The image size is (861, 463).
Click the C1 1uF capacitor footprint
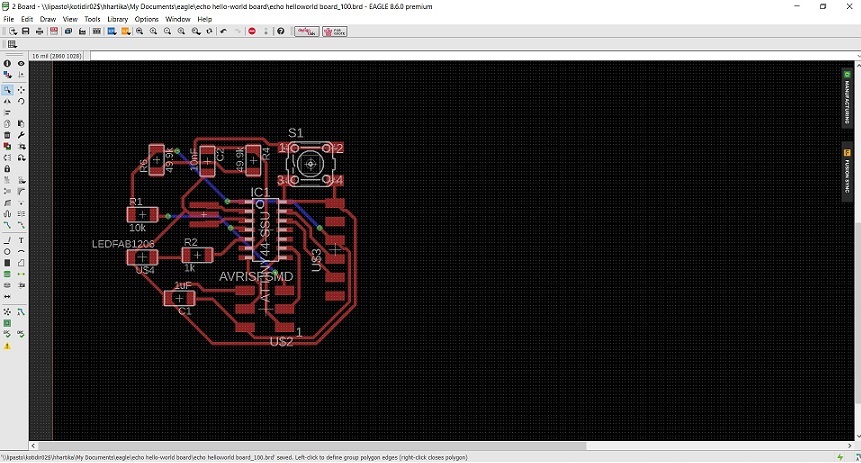179,298
